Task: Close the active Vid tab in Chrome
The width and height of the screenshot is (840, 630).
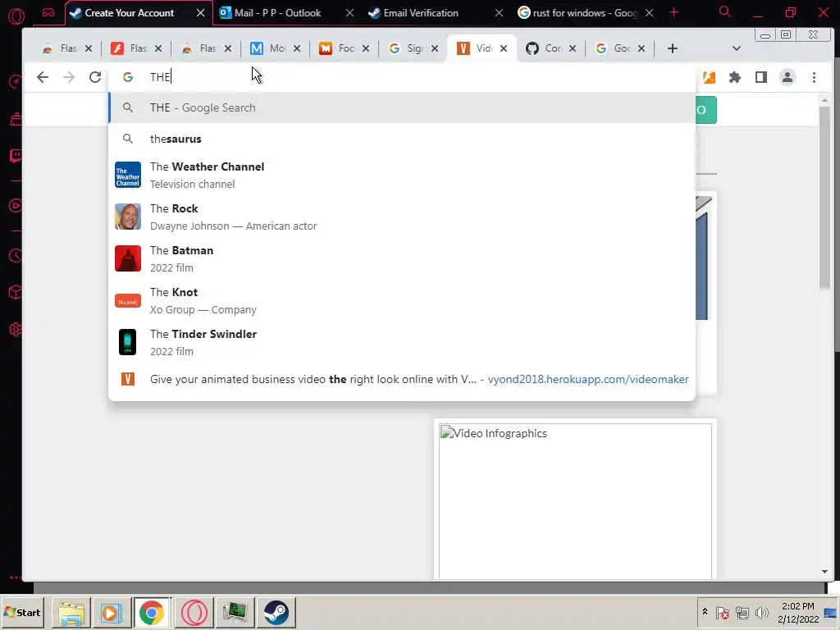Action: 504,48
